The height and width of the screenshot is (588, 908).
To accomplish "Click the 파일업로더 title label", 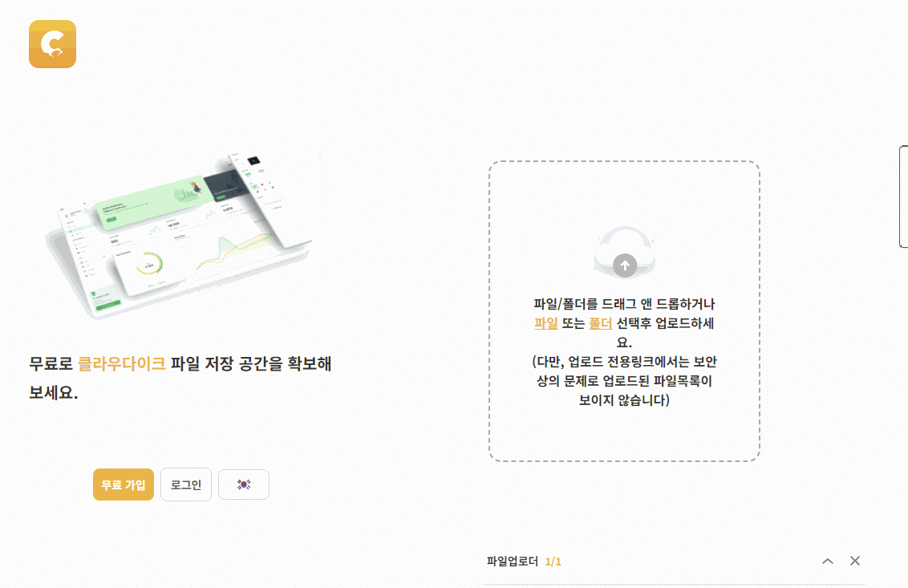I will pyautogui.click(x=513, y=562).
